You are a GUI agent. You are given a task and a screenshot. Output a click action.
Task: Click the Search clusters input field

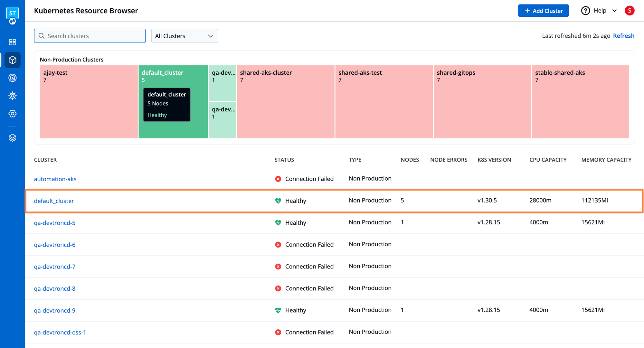pyautogui.click(x=90, y=35)
